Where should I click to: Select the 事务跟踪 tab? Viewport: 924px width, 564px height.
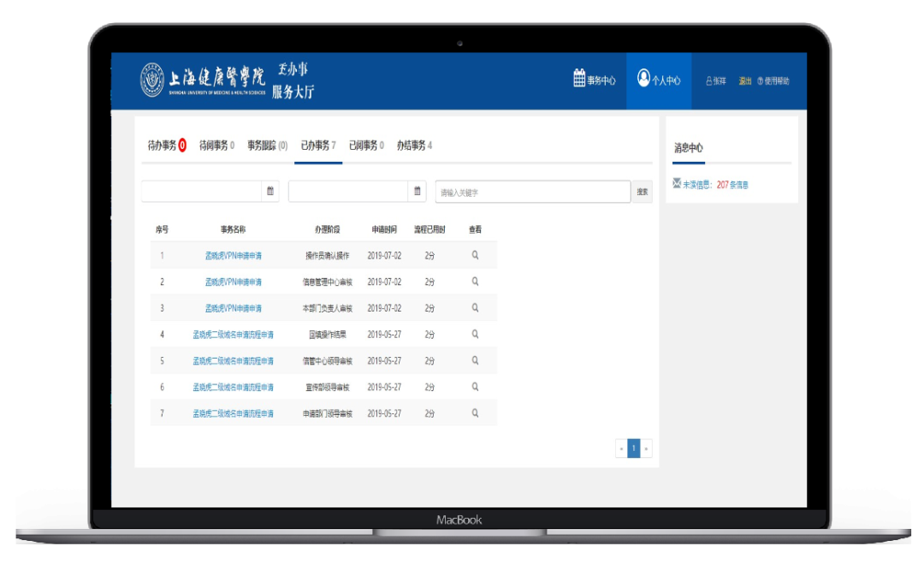pos(267,145)
